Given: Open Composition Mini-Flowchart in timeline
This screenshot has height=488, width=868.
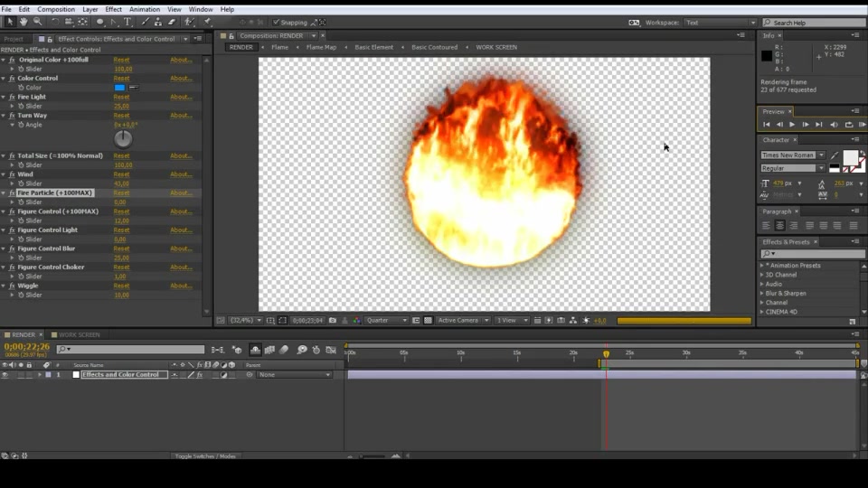Looking at the screenshot, I should [218, 350].
